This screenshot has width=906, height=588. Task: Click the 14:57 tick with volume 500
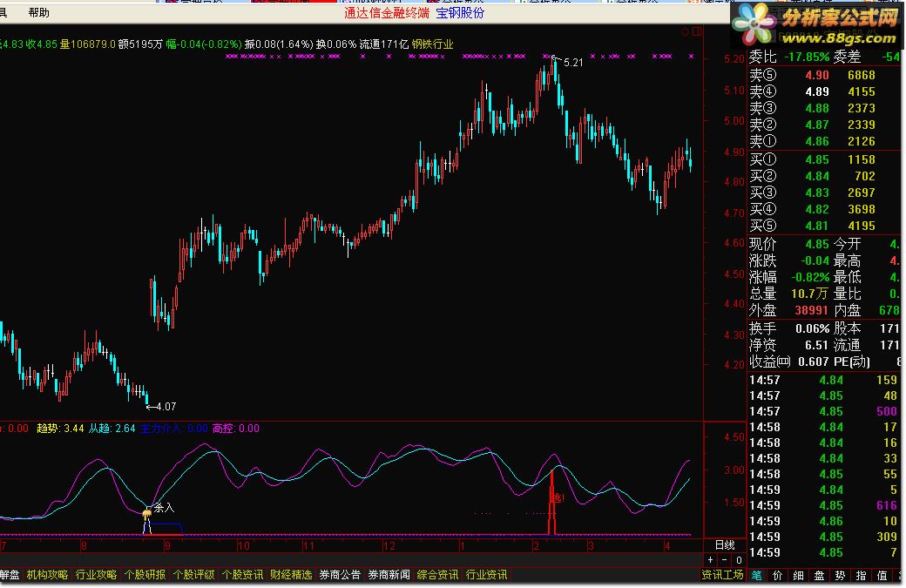[824, 411]
